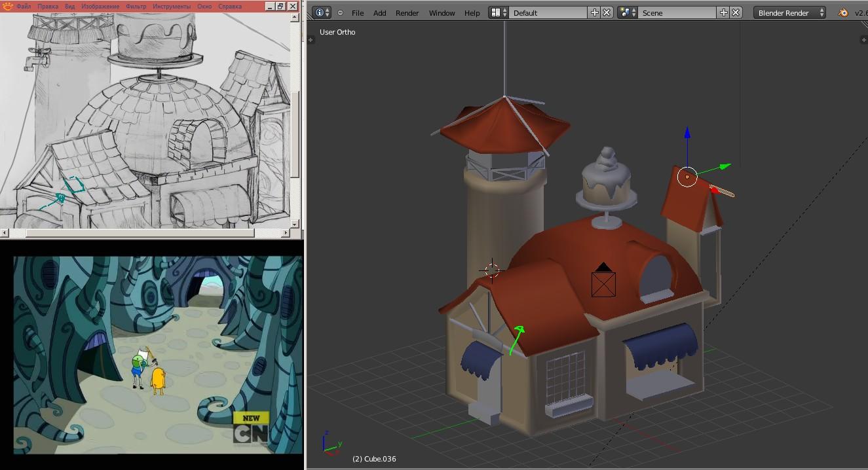Edit the Default screen layout name field
The width and height of the screenshot is (868, 470).
click(x=549, y=12)
